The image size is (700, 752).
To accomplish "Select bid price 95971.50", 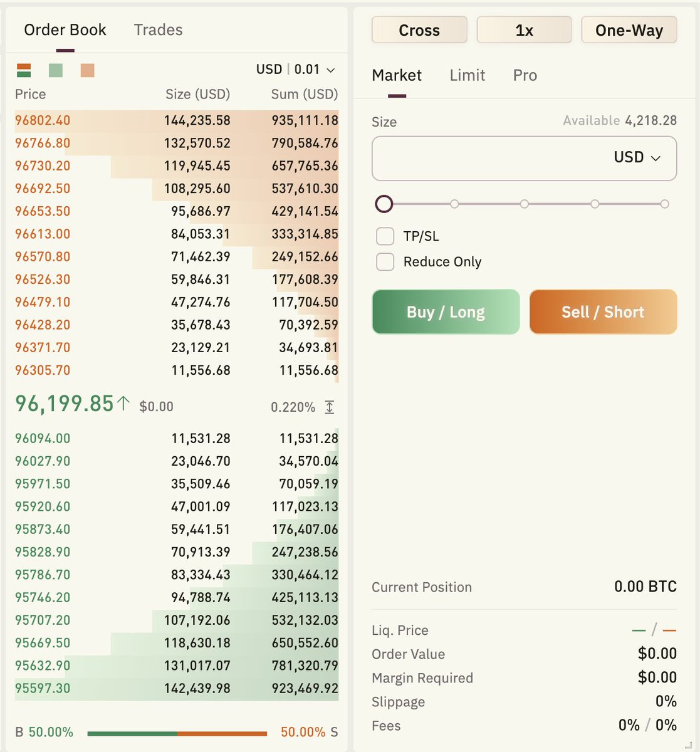I will [43, 484].
